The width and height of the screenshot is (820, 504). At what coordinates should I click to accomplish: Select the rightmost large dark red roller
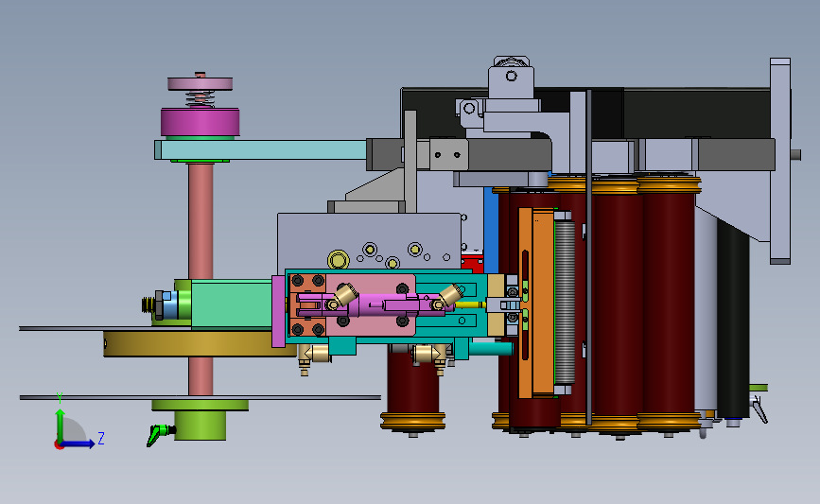669,304
